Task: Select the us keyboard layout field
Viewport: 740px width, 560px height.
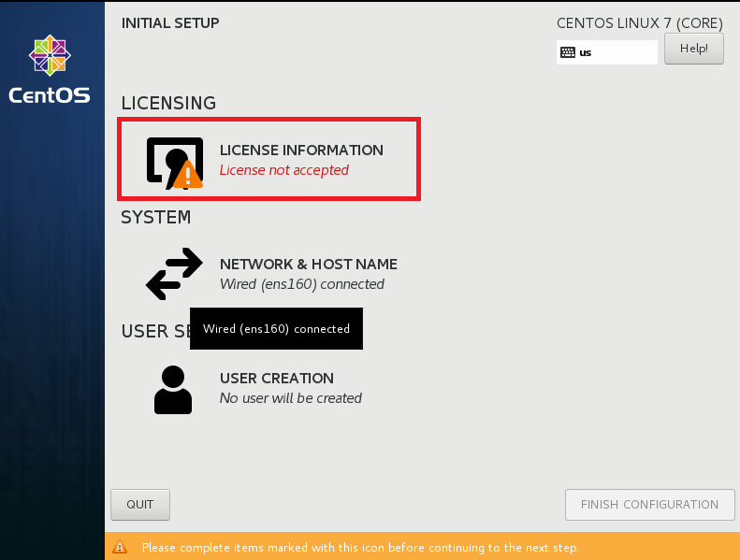Action: click(x=607, y=52)
